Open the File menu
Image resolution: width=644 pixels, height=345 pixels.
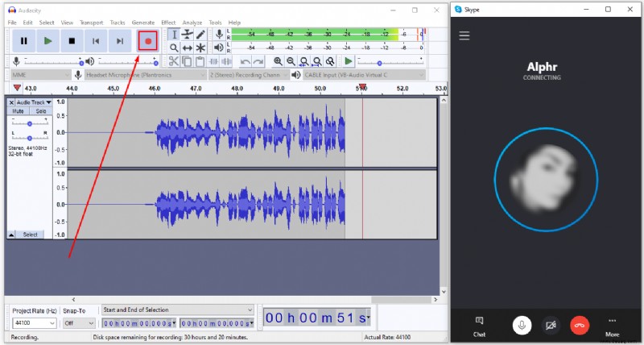click(12, 23)
